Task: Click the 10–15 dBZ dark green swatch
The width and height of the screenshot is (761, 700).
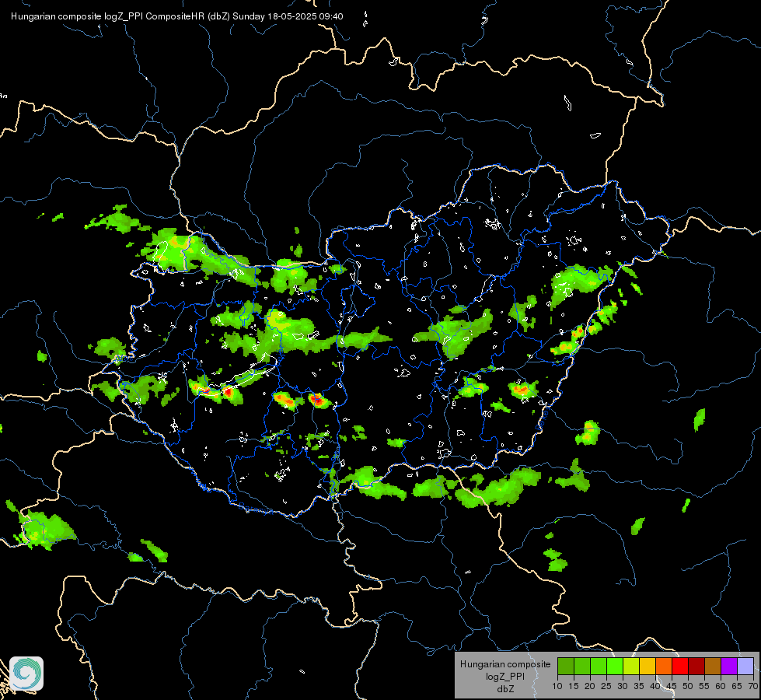Action: pos(566,666)
